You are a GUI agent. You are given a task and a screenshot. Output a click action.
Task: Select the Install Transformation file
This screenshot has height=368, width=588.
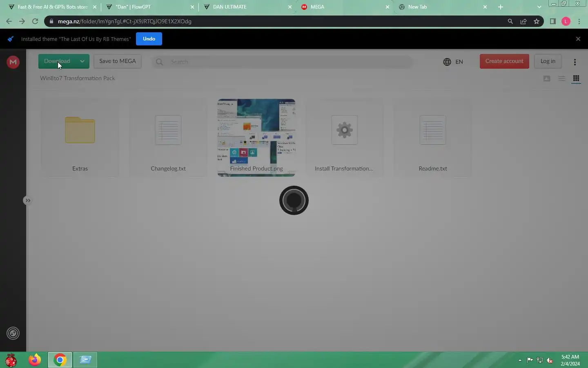(x=345, y=138)
